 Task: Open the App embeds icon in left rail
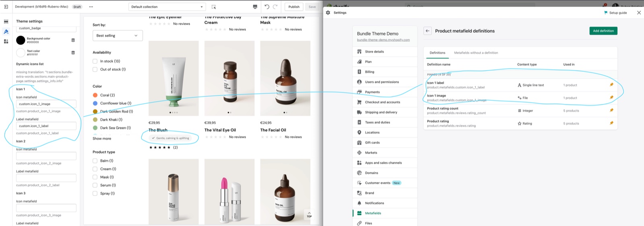pos(6,41)
